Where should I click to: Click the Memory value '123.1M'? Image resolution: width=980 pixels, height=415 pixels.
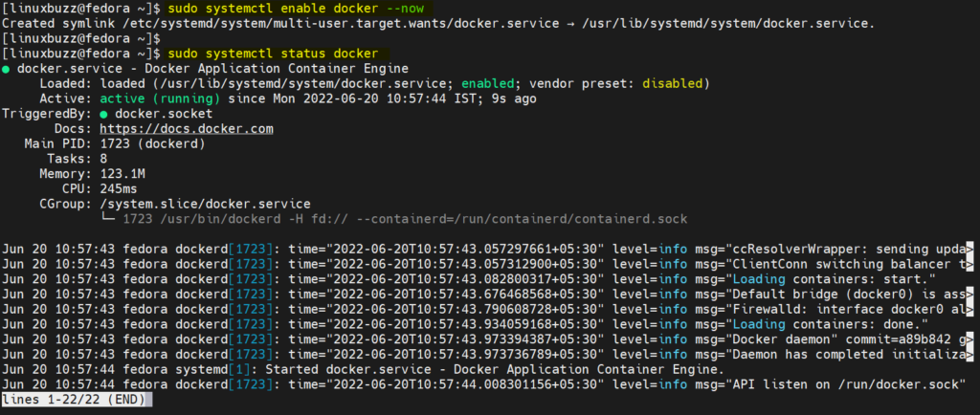tap(122, 174)
